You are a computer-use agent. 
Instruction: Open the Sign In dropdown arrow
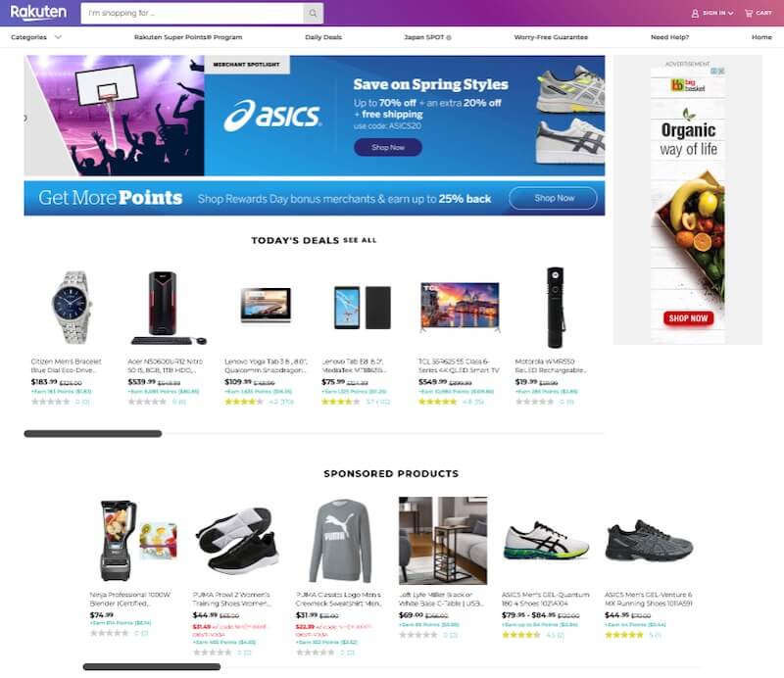[730, 14]
